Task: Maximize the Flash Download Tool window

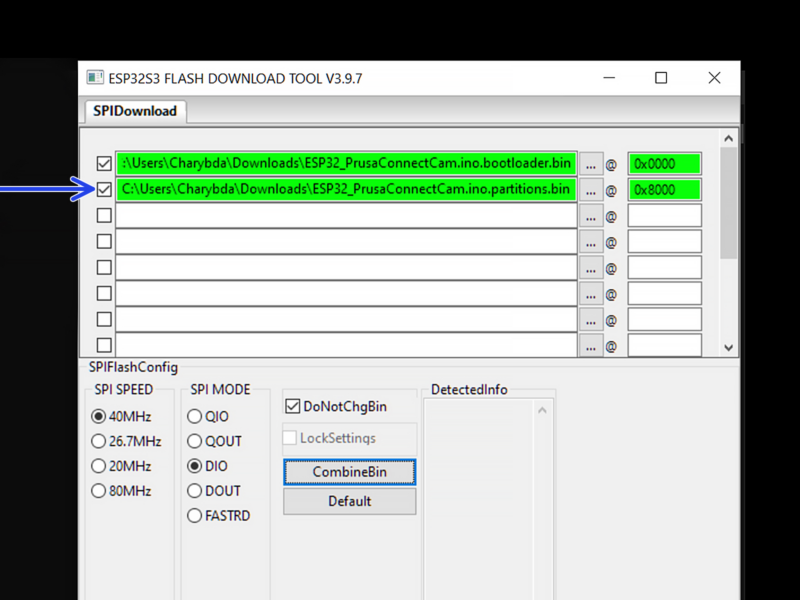Action: [661, 78]
